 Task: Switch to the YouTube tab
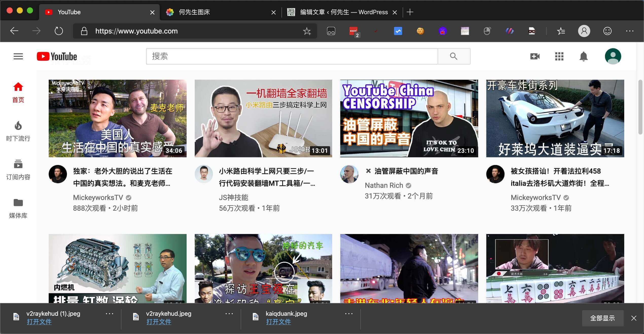pyautogui.click(x=99, y=12)
